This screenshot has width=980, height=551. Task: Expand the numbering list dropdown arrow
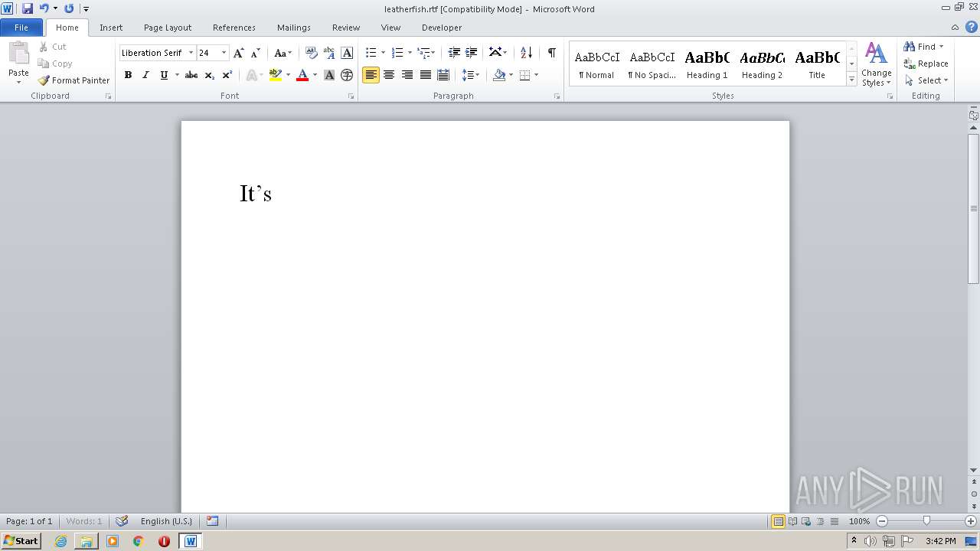(410, 53)
